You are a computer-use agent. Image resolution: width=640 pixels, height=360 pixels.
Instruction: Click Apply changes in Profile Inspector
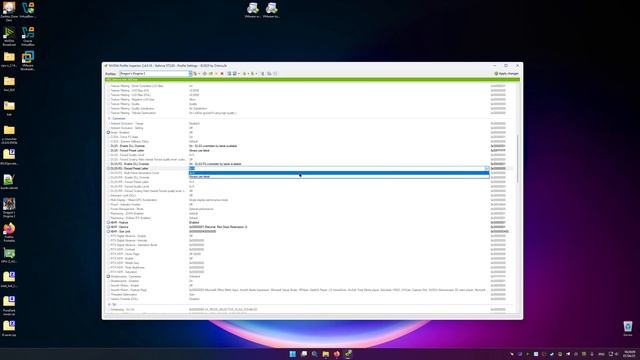507,73
